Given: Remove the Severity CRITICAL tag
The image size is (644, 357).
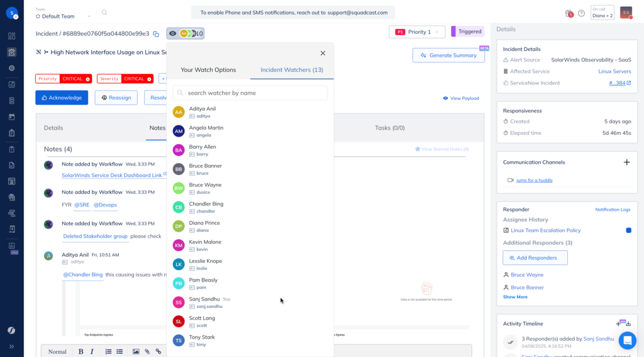Looking at the screenshot, I should click(x=149, y=79).
